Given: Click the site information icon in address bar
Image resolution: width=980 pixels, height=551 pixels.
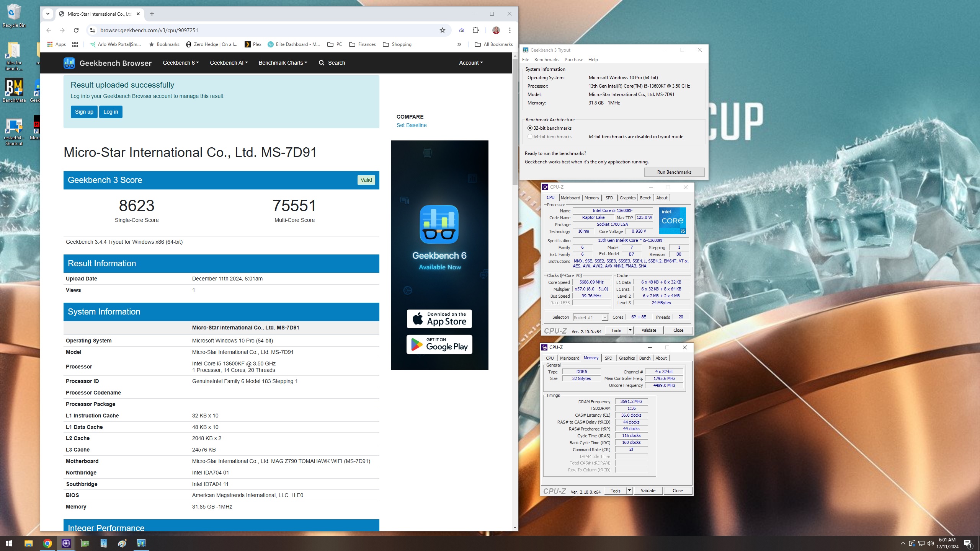Looking at the screenshot, I should pyautogui.click(x=93, y=30).
